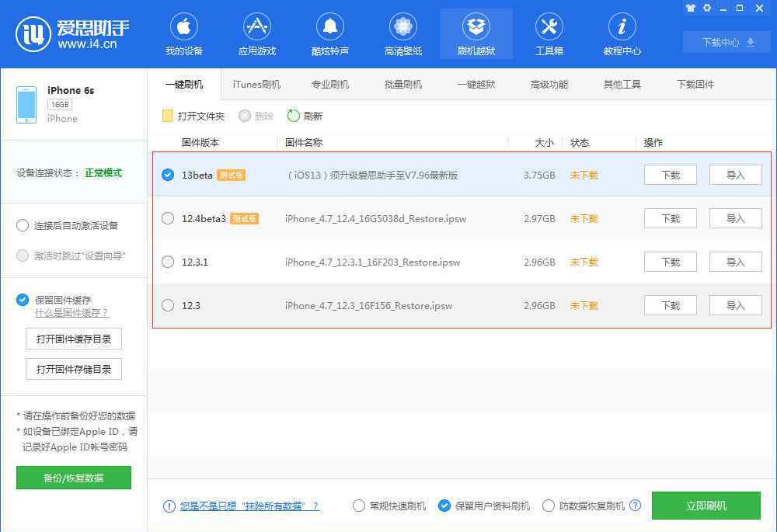Click the 刷新 refresh icon

pos(294,116)
